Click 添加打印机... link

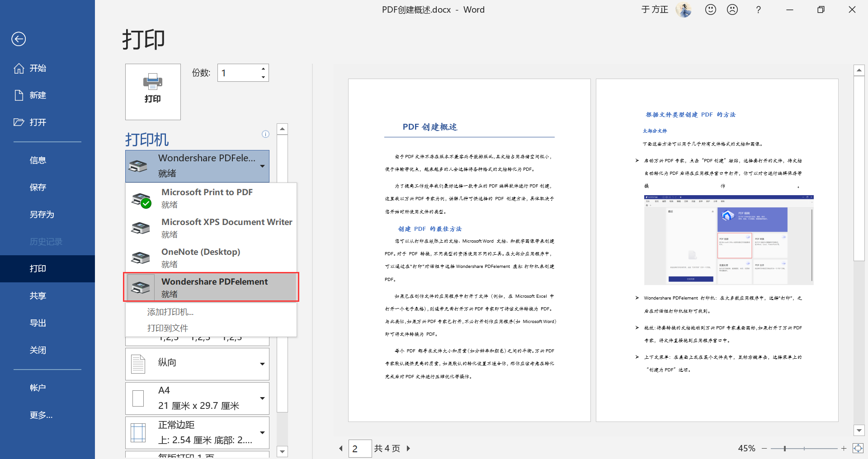[x=170, y=312]
